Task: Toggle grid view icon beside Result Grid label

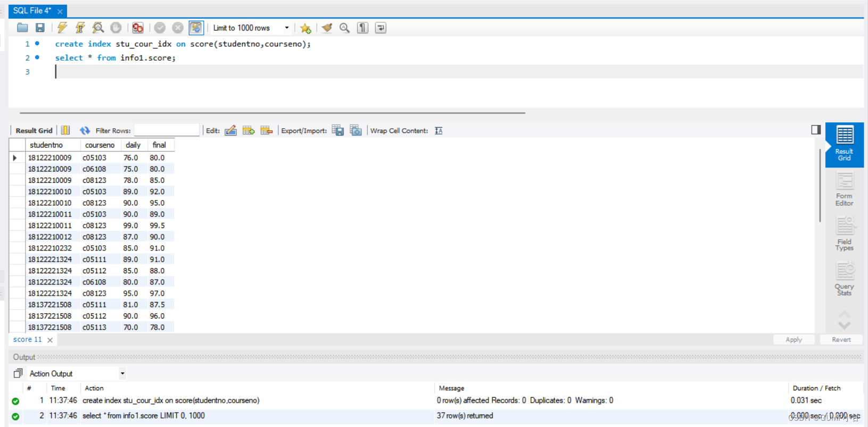Action: (x=65, y=130)
